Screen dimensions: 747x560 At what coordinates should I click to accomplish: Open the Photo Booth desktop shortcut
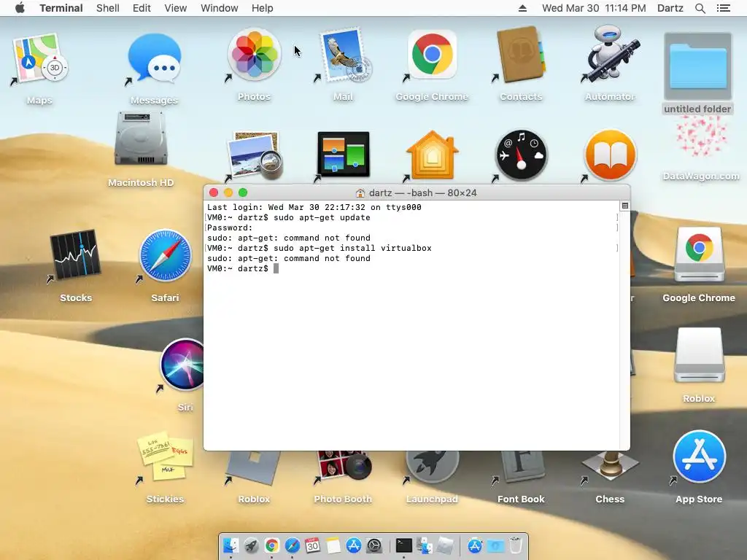pyautogui.click(x=343, y=466)
